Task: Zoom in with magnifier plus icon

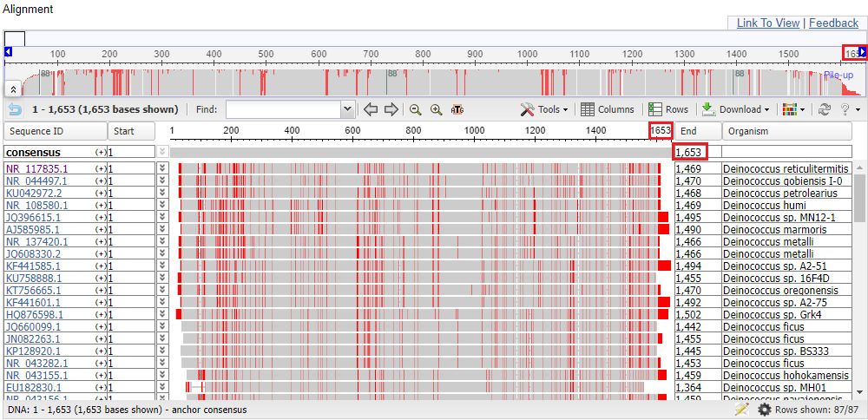Action: pyautogui.click(x=437, y=109)
